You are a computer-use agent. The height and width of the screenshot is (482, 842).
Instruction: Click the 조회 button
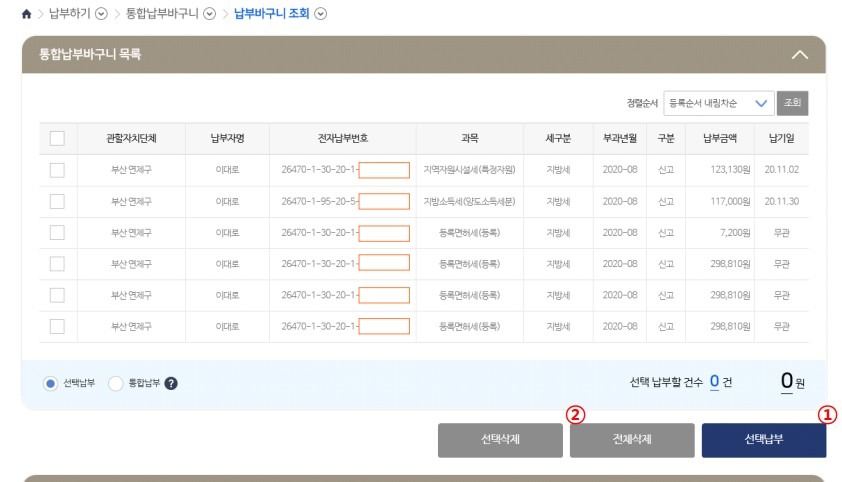[x=792, y=103]
